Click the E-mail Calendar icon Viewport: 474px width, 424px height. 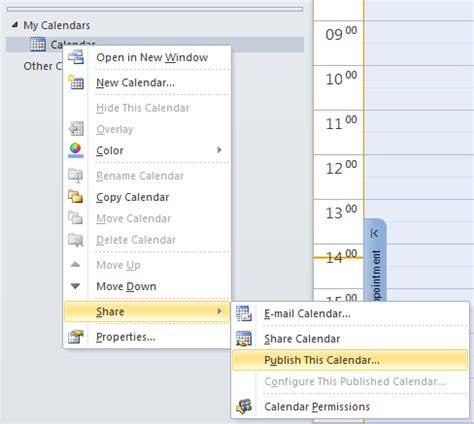[x=244, y=313]
